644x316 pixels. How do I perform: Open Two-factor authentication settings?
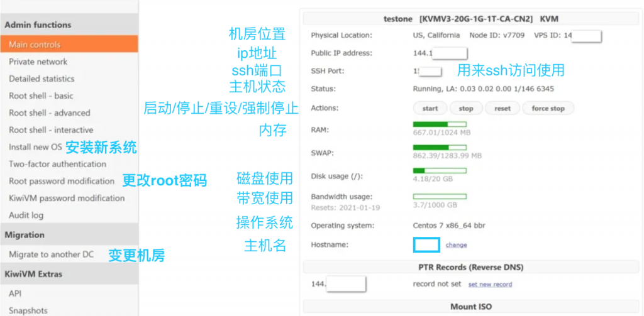(57, 164)
